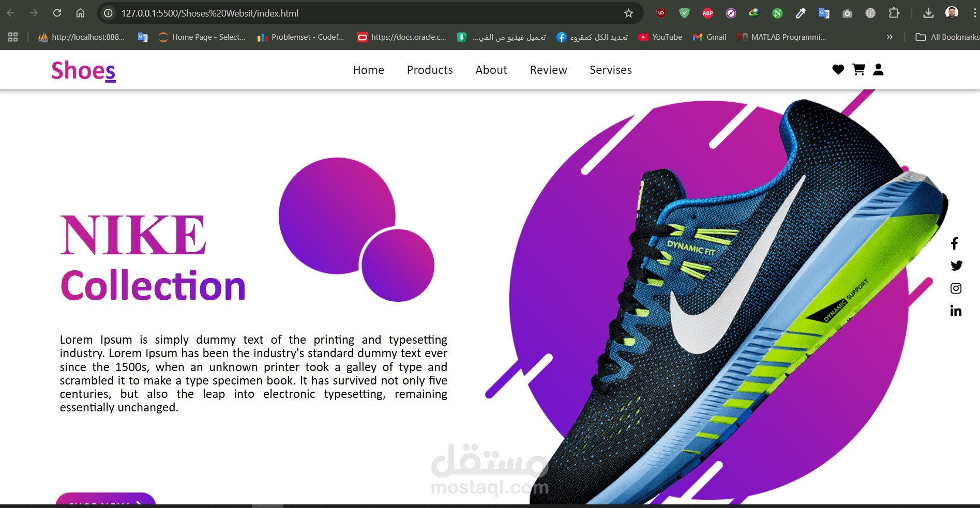
Task: Open the extensions puzzle piece menu
Action: click(x=894, y=13)
